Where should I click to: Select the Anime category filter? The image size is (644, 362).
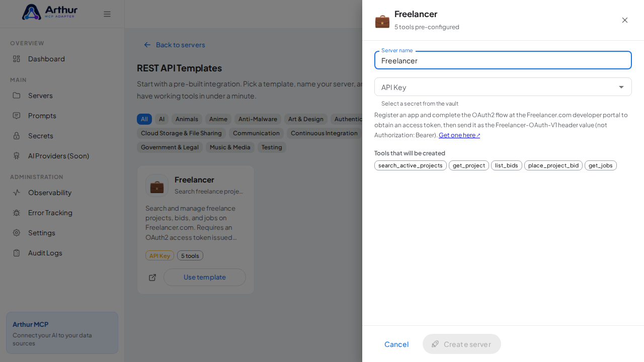[218, 119]
